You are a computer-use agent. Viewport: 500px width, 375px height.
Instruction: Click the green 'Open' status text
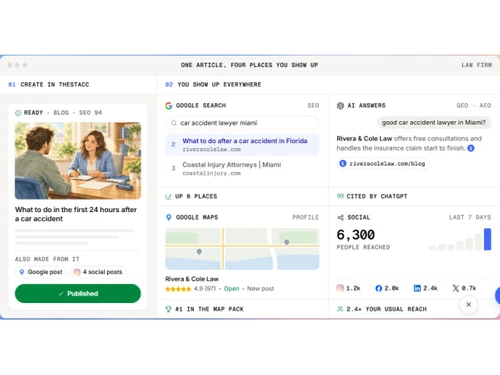[x=231, y=289]
